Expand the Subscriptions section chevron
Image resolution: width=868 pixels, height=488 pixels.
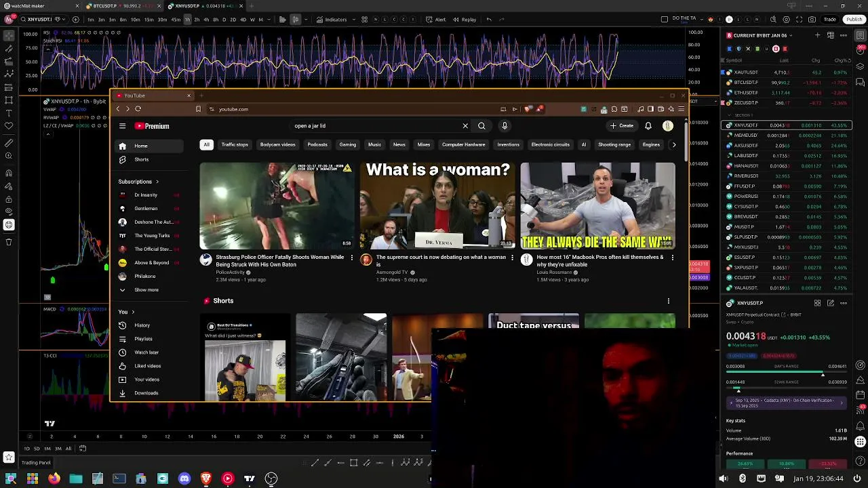pyautogui.click(x=157, y=182)
